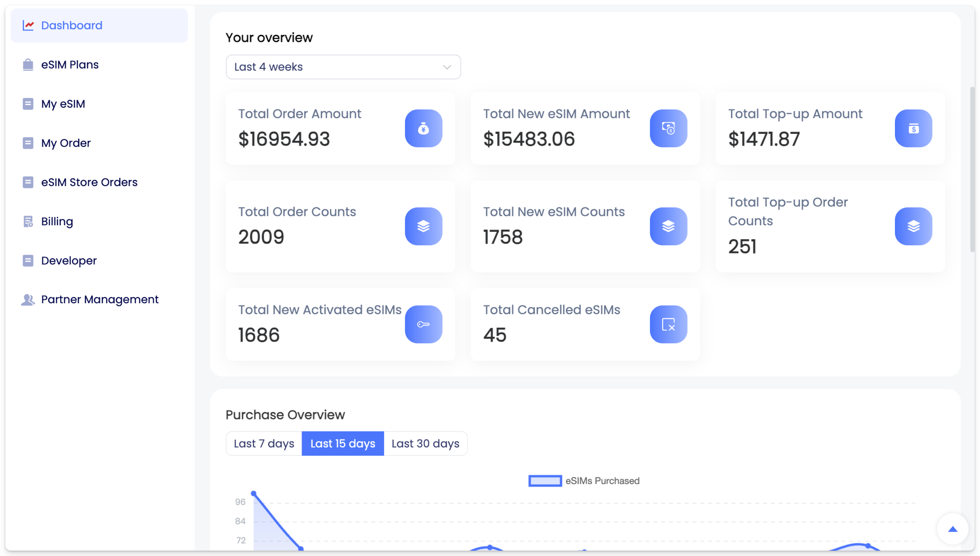Select the Last 30 days range
Screen dimensions: 980x556
(425, 443)
